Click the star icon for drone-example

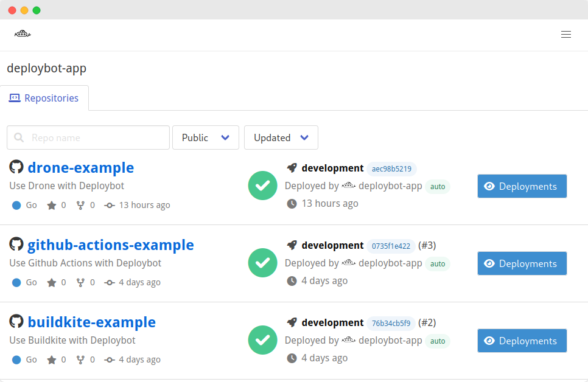52,206
